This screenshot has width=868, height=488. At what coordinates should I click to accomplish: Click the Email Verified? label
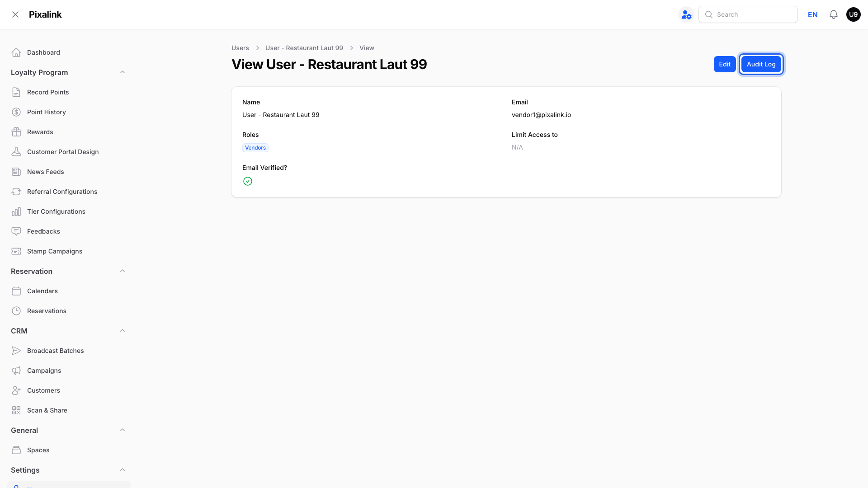pyautogui.click(x=264, y=168)
